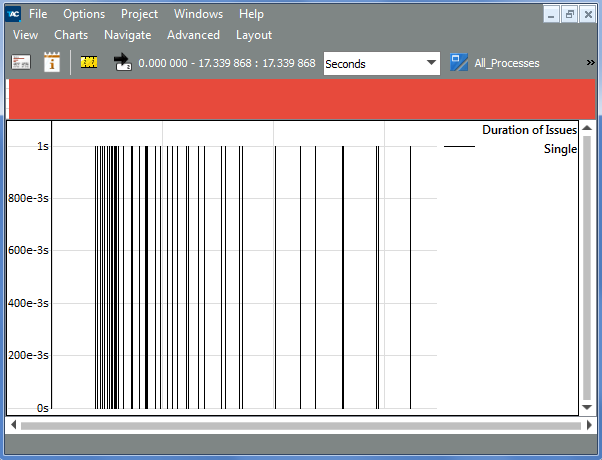Viewport: 602px width, 460px height.
Task: Click the All_Processes filter icon
Action: (x=459, y=62)
